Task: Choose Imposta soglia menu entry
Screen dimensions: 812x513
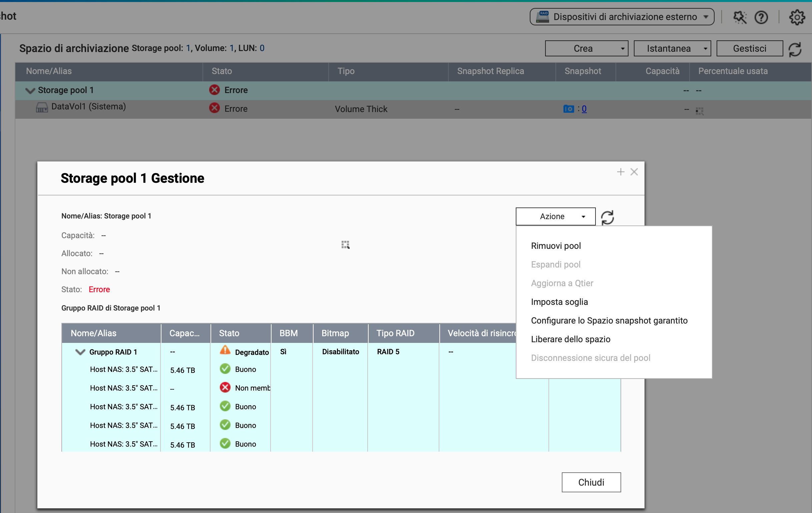Action: coord(559,302)
